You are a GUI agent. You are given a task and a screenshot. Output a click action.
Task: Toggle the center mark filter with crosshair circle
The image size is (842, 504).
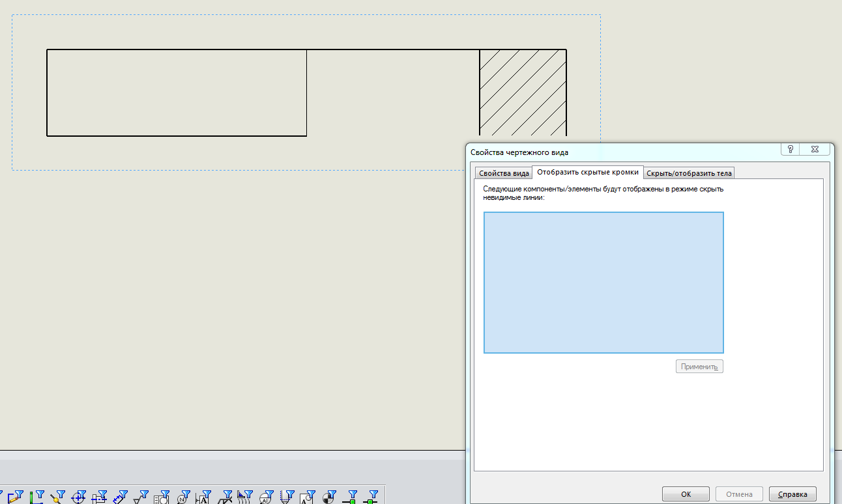[x=78, y=497]
